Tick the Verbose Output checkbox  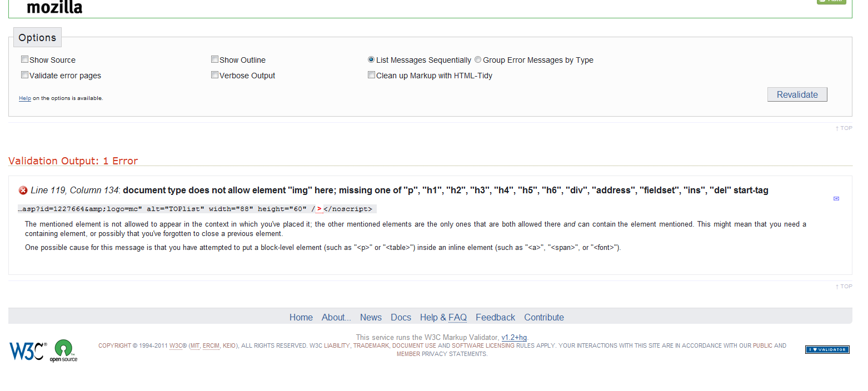click(215, 75)
